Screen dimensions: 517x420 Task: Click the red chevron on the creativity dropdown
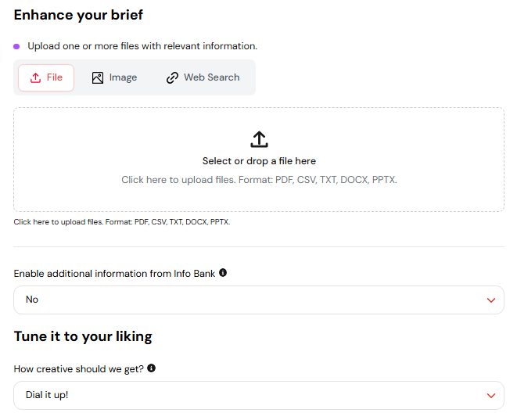click(491, 396)
